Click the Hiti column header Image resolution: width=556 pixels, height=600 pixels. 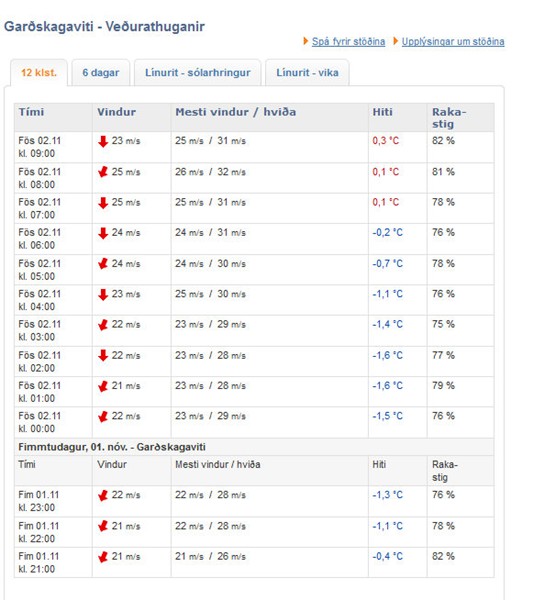pos(382,112)
